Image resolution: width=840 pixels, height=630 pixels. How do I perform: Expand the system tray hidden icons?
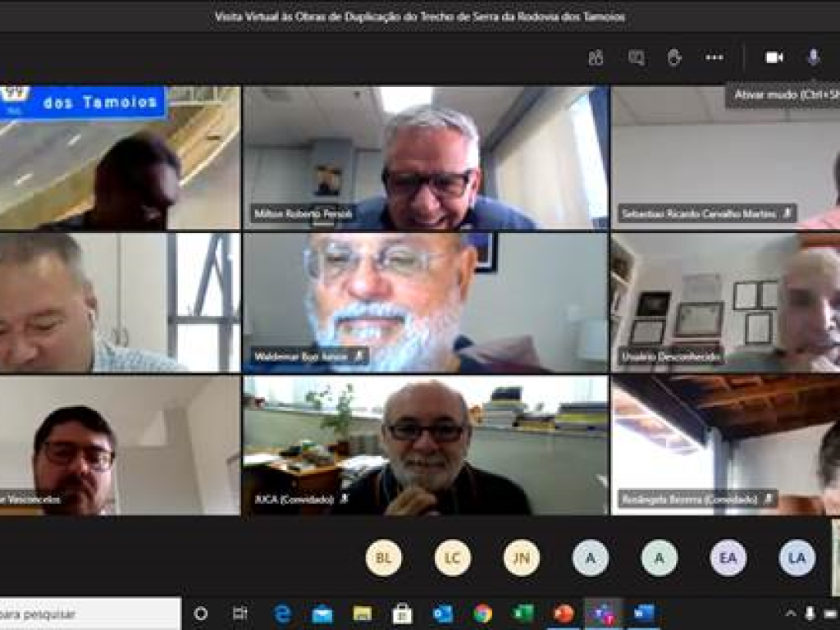[x=790, y=614]
